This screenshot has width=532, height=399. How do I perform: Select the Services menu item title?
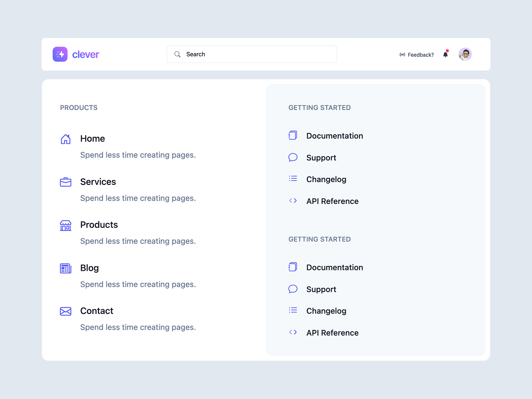tap(98, 182)
